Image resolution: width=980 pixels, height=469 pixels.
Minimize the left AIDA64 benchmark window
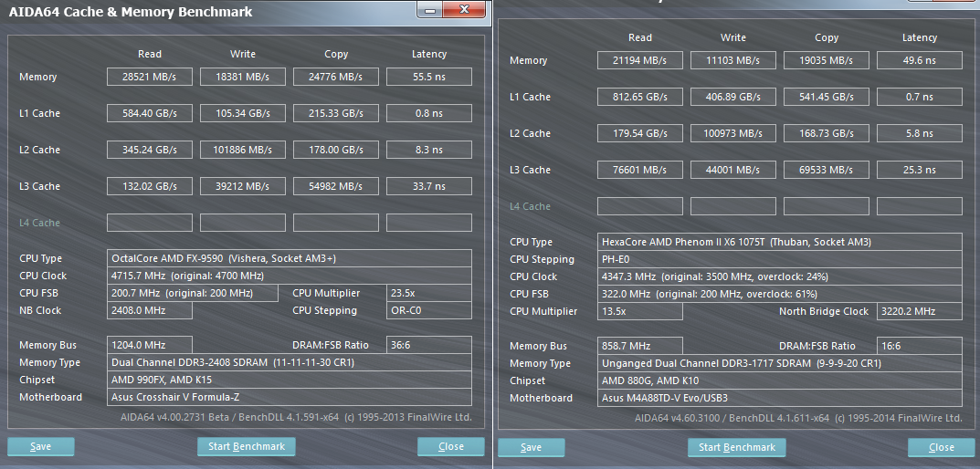click(429, 10)
